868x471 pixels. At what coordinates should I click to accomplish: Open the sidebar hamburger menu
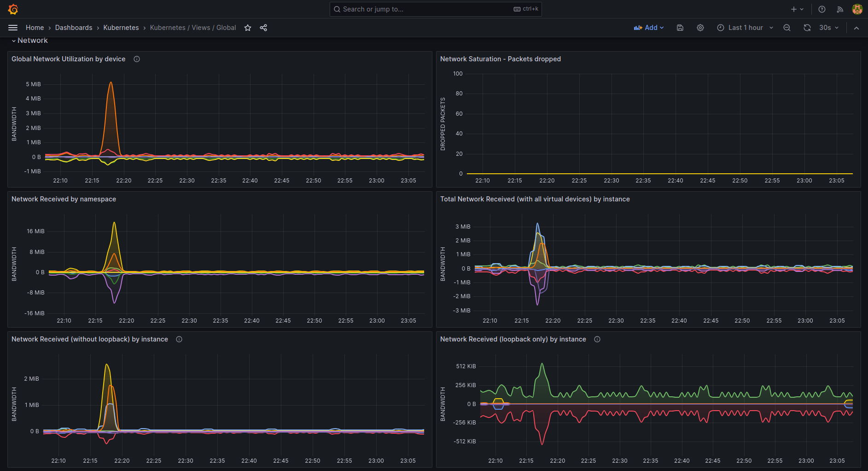coord(13,28)
